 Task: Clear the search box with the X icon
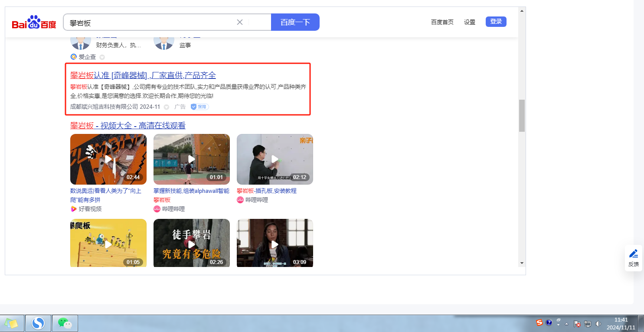click(x=239, y=22)
